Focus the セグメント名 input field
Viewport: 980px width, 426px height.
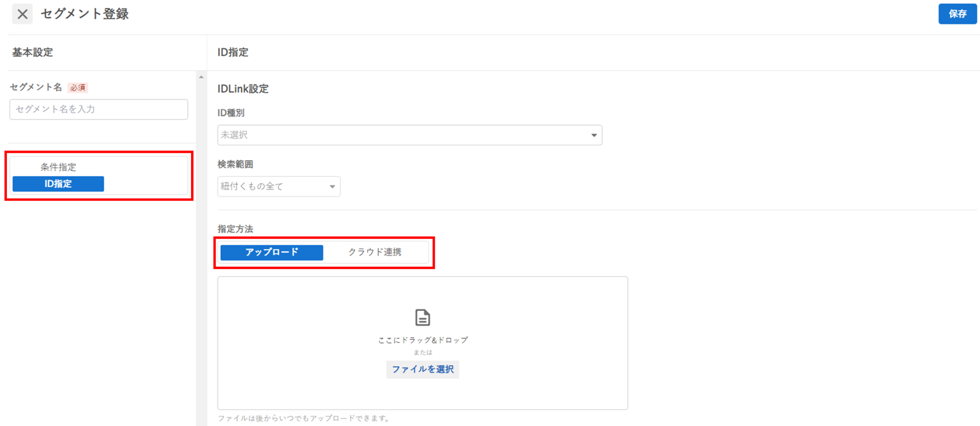click(98, 109)
